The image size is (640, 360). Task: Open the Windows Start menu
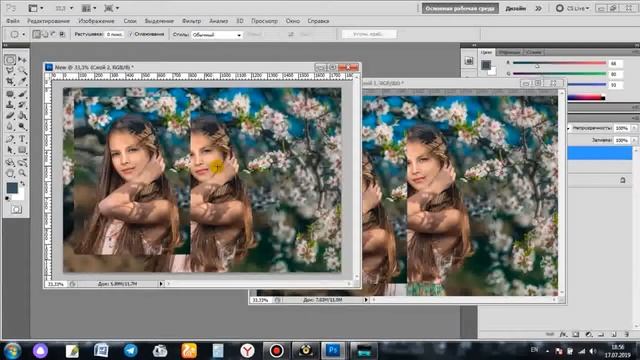12,351
